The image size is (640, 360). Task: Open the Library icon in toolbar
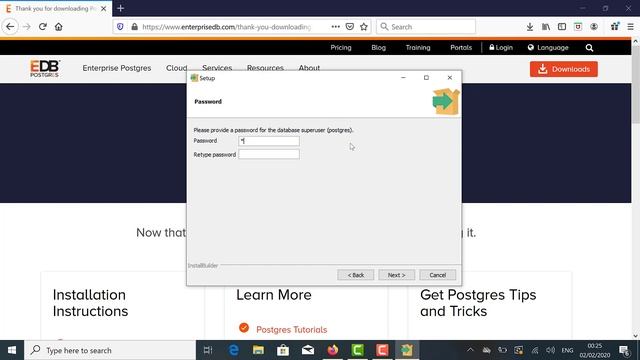click(x=546, y=27)
